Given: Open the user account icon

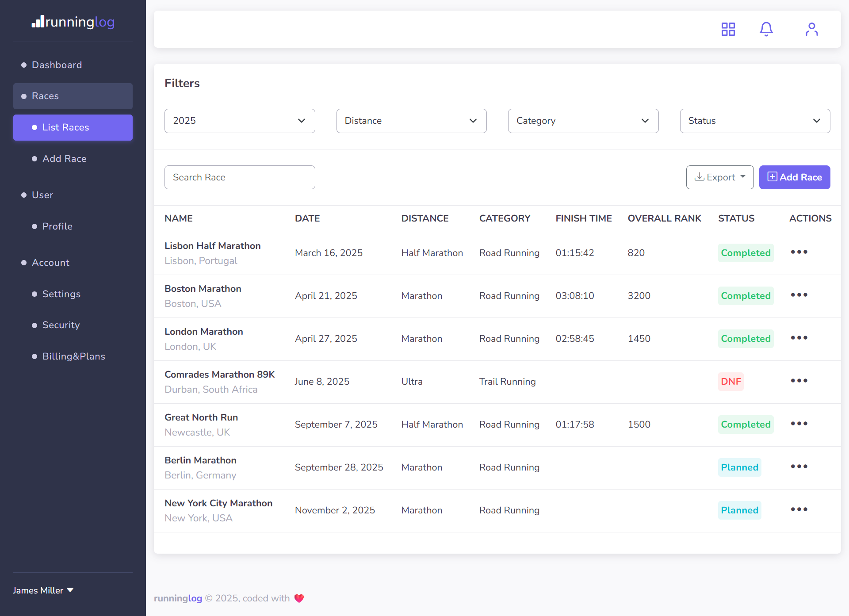Looking at the screenshot, I should click(811, 29).
